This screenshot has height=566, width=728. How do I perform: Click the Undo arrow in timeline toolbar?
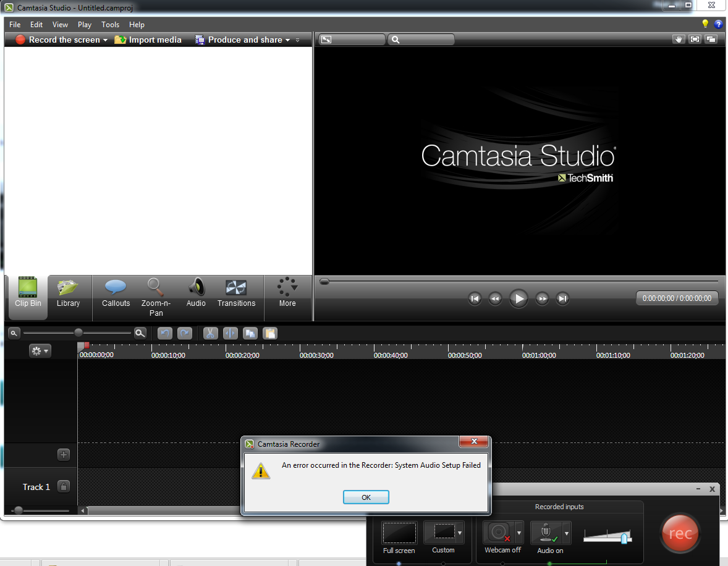tap(164, 333)
